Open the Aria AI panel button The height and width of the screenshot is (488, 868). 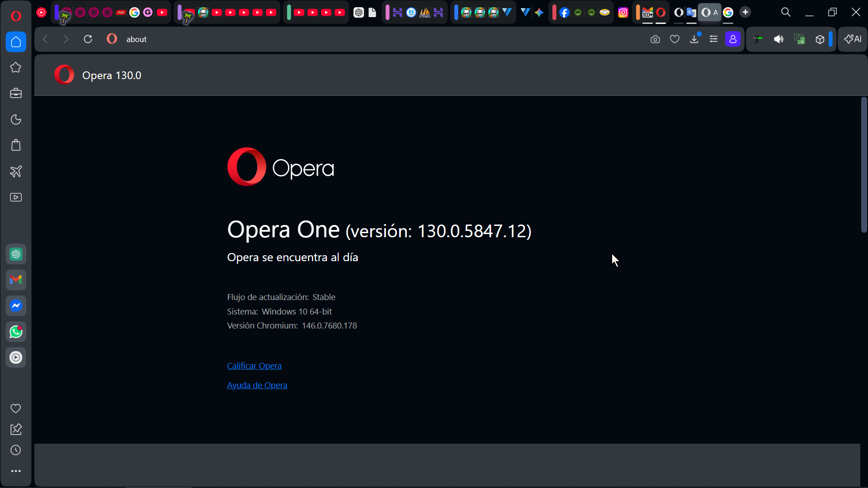853,39
